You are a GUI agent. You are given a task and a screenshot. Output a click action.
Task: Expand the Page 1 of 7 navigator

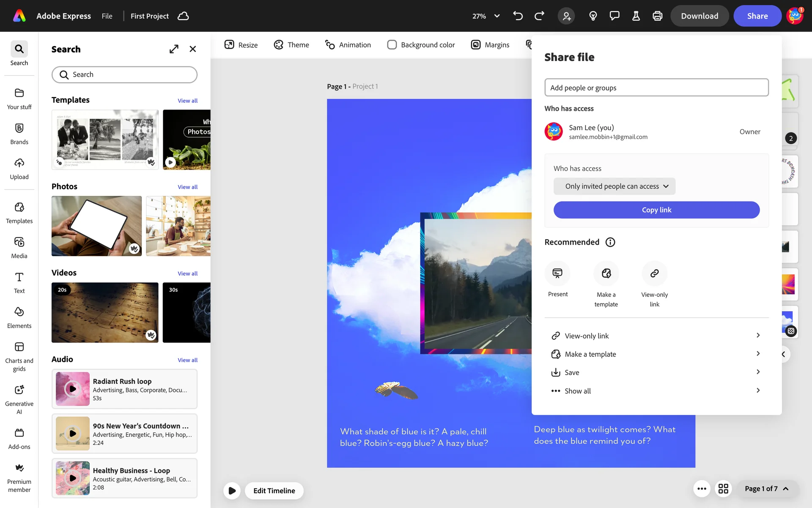766,489
